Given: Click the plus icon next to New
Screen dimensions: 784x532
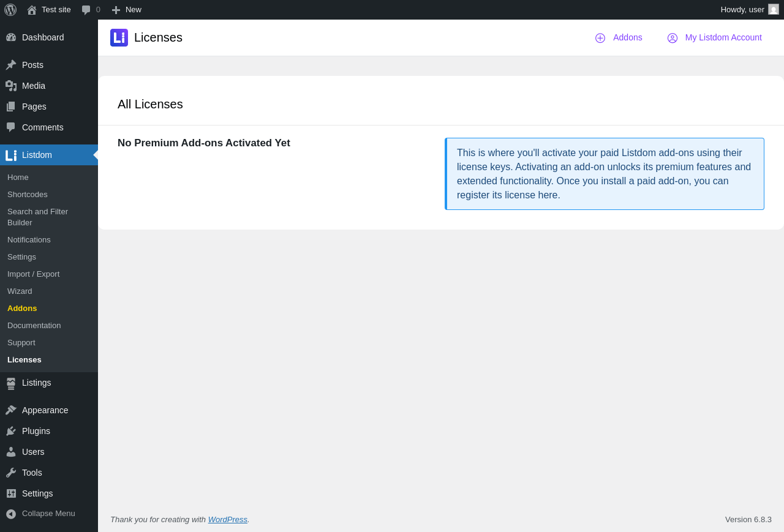Looking at the screenshot, I should [116, 10].
